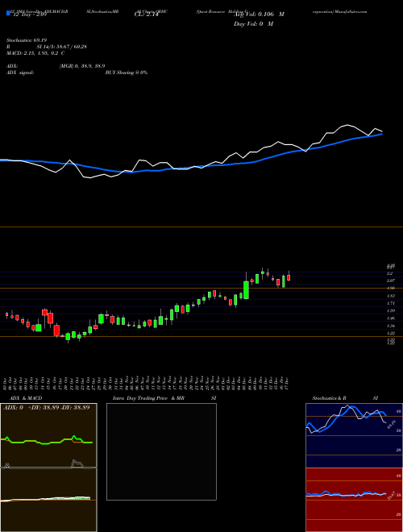Click the 'CL: 2.14' closing price text
Image resolution: width=403 pixels, height=532 pixels.
[x=146, y=15]
